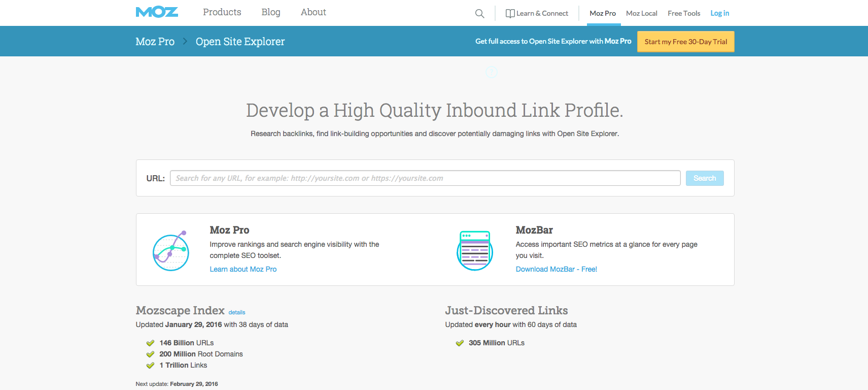Click the Mozscape Index heading
This screenshot has width=868, height=390.
pyautogui.click(x=180, y=310)
